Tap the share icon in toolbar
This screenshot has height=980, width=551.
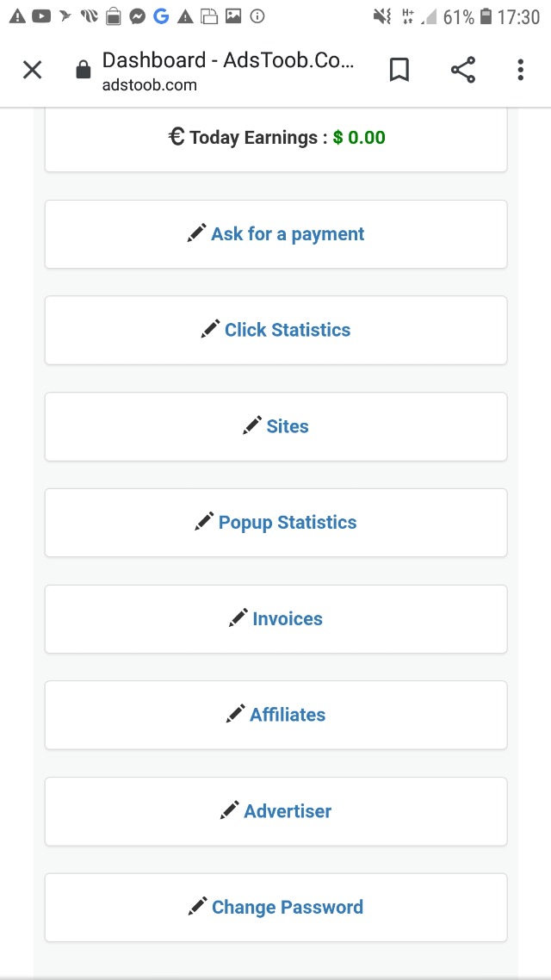[x=463, y=70]
